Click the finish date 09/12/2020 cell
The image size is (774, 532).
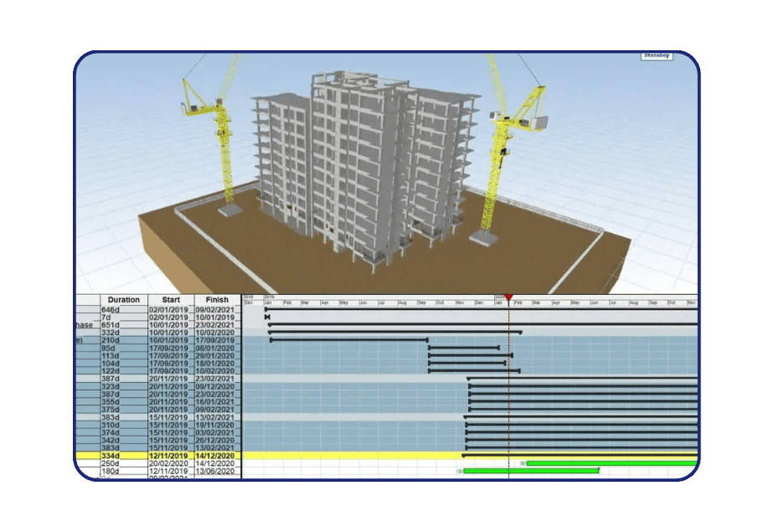pos(217,387)
